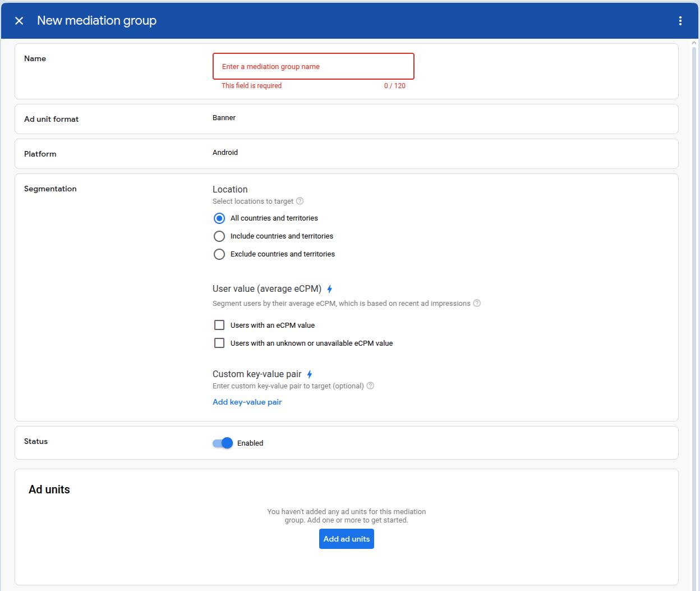Open help icon for custom key-value pair
Image resolution: width=700 pixels, height=591 pixels.
coord(370,386)
